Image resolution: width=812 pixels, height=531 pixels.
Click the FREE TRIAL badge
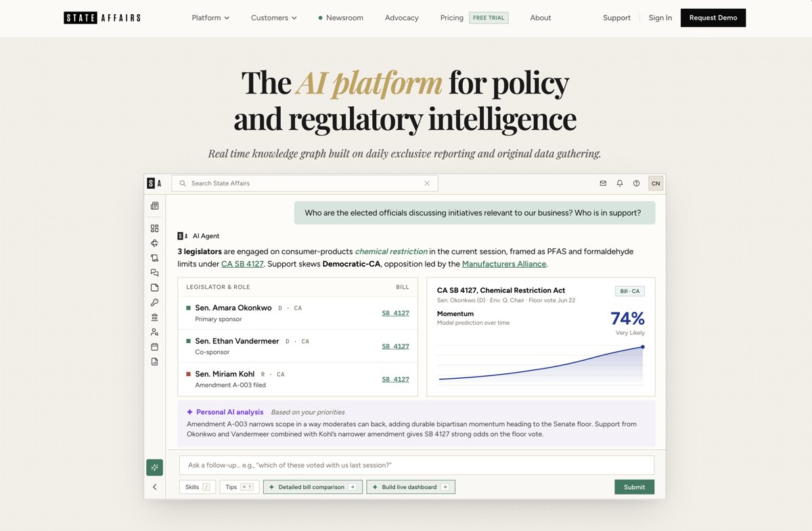pyautogui.click(x=489, y=18)
